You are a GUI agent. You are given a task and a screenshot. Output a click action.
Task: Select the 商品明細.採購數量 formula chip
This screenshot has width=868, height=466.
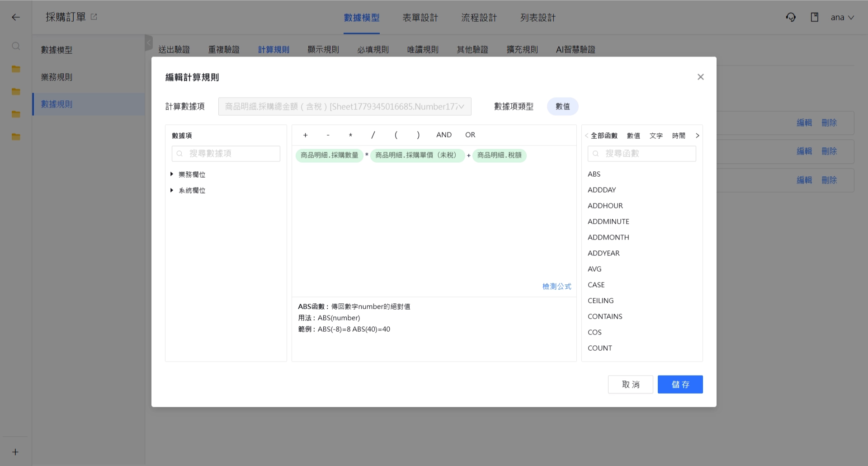point(330,155)
